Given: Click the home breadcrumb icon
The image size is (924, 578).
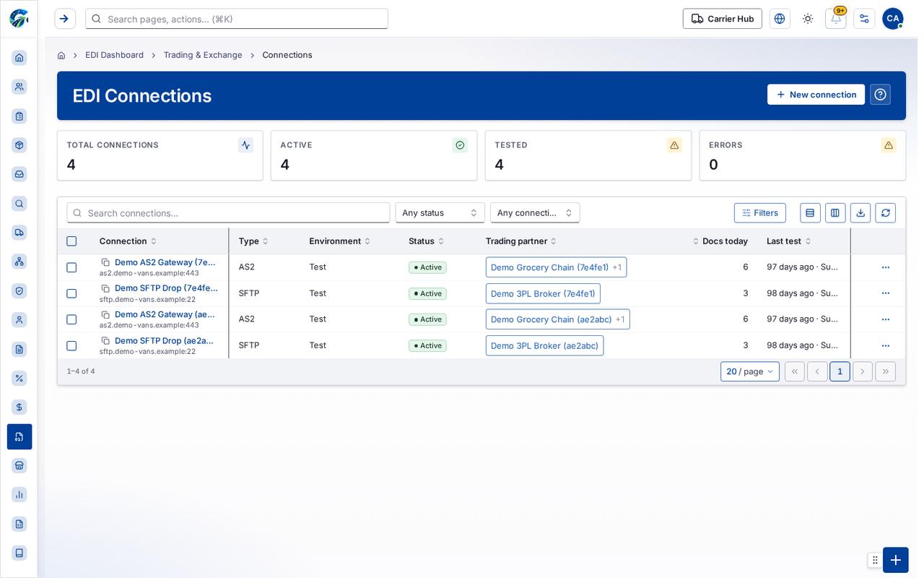Looking at the screenshot, I should pos(61,56).
